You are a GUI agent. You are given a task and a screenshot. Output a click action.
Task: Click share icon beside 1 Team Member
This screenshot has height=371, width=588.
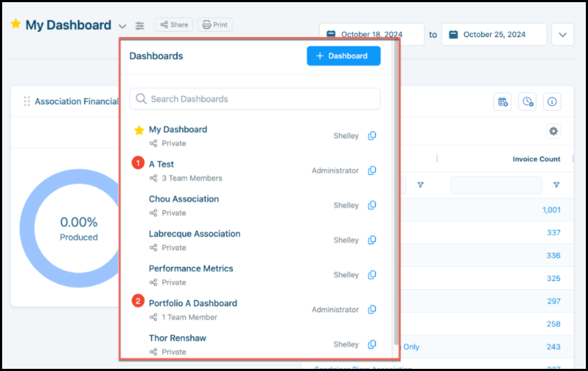tap(153, 317)
